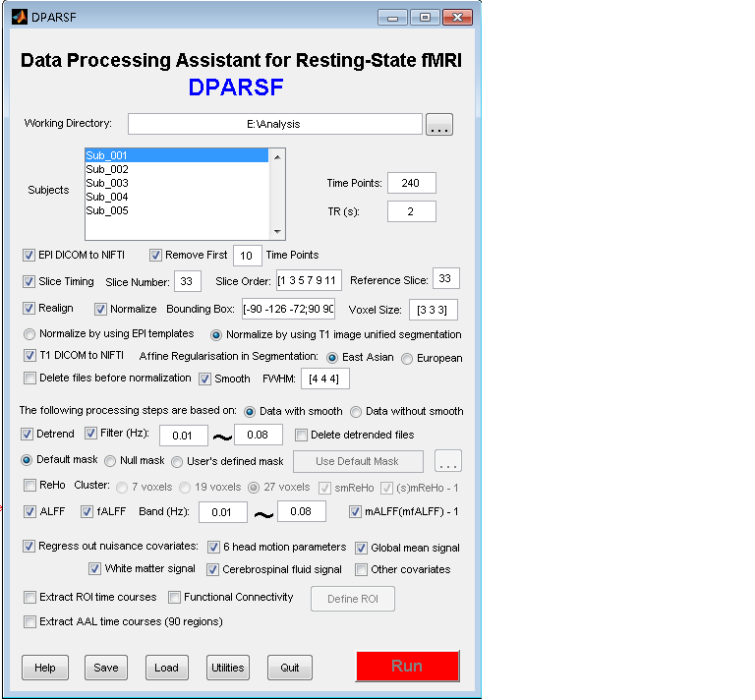Image resolution: width=755 pixels, height=700 pixels.
Task: Enable Other covariates checkbox
Action: (x=361, y=570)
